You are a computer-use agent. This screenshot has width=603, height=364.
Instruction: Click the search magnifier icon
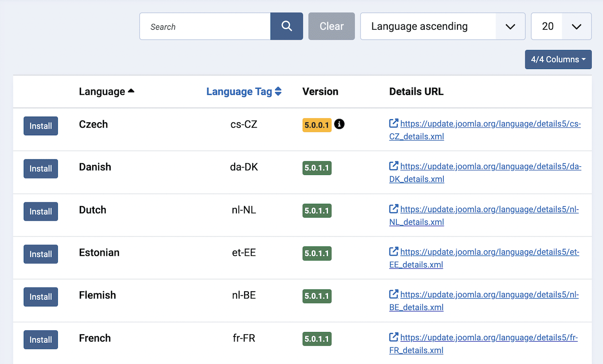(x=286, y=26)
